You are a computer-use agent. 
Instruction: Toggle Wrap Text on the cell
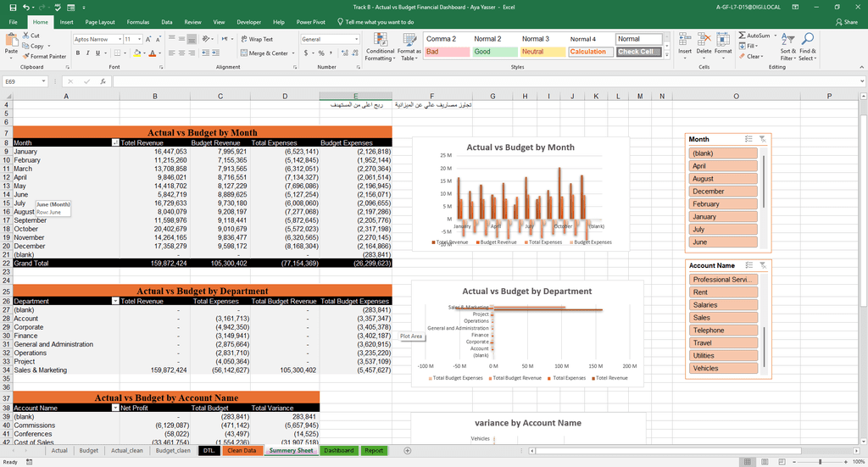(257, 39)
